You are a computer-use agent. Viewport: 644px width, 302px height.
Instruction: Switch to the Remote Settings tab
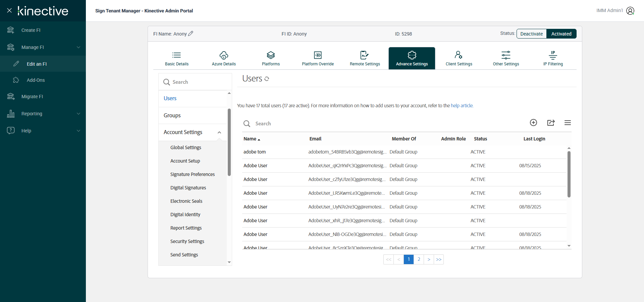[365, 58]
